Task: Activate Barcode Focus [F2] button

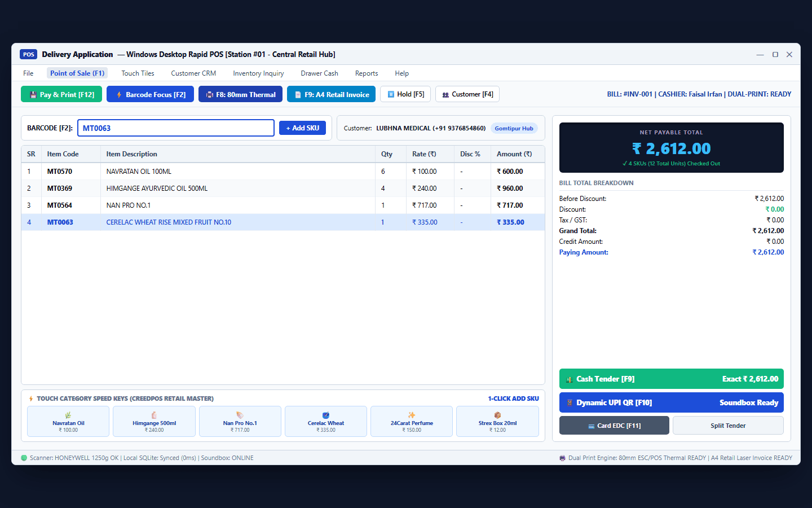Action: (150, 94)
